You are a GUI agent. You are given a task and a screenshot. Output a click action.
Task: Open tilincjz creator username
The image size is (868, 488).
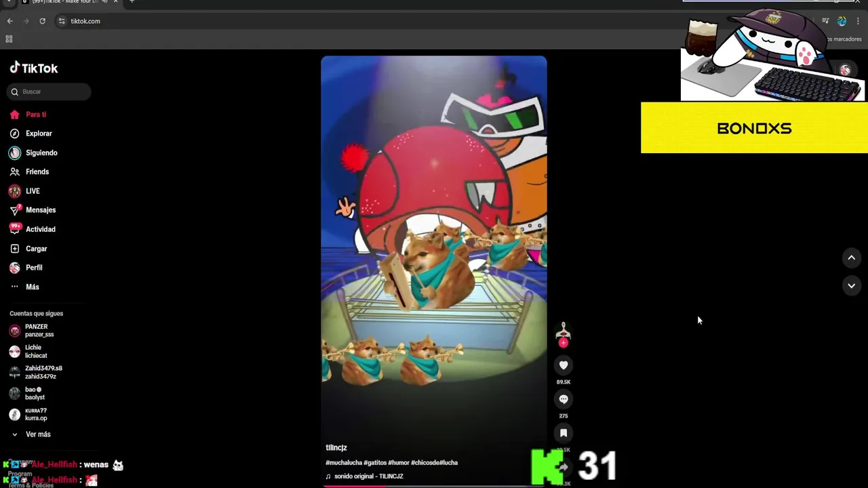pos(336,447)
